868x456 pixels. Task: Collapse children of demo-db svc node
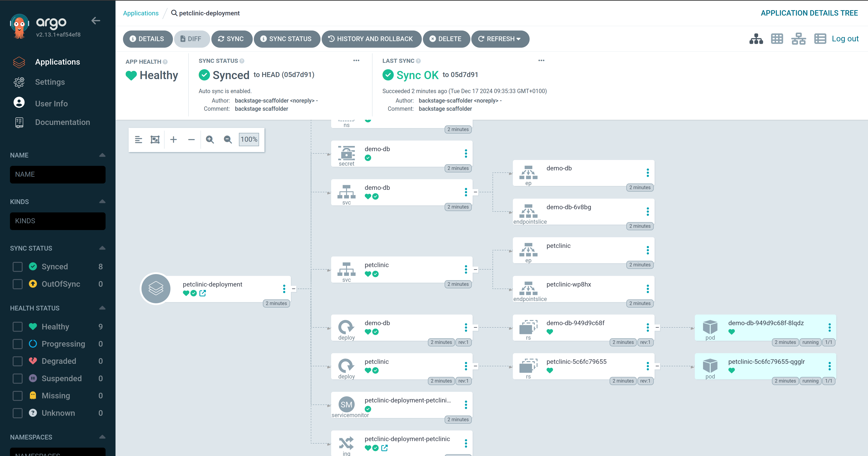tap(475, 192)
